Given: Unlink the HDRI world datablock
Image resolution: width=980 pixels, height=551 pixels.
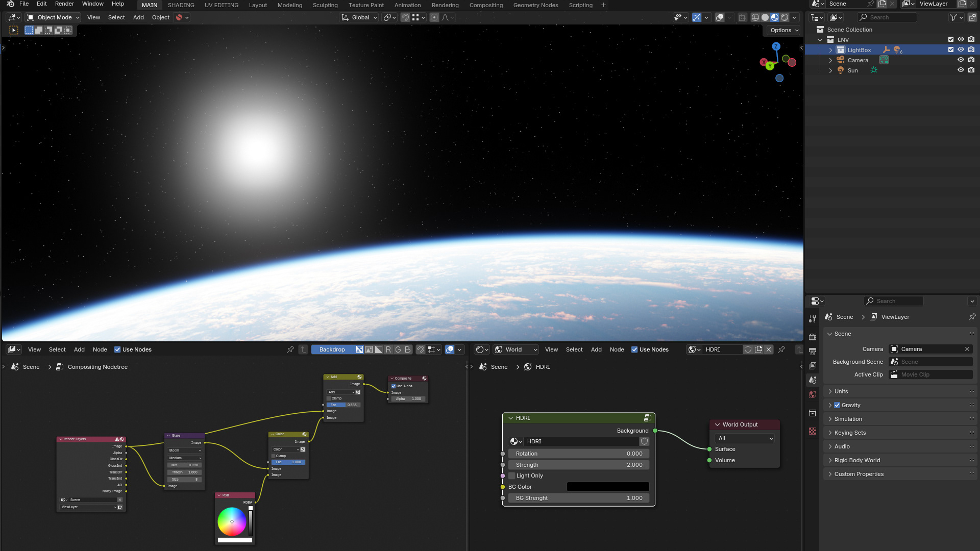Looking at the screenshot, I should tap(769, 349).
